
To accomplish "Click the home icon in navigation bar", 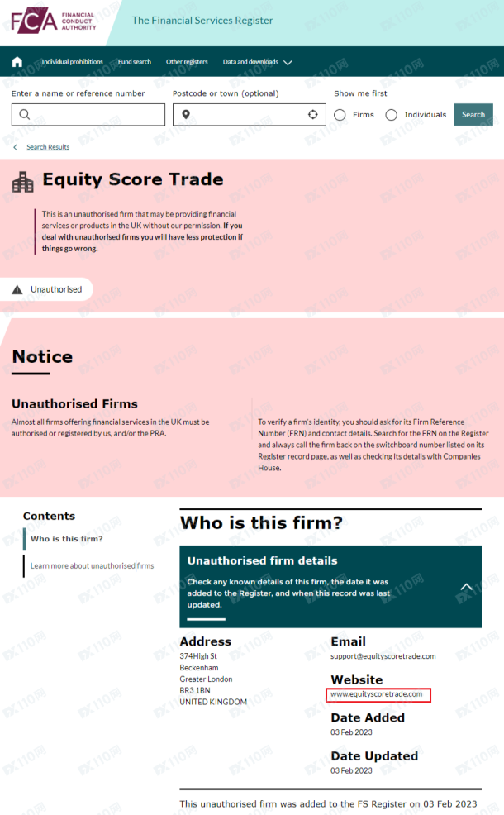I will coord(17,62).
